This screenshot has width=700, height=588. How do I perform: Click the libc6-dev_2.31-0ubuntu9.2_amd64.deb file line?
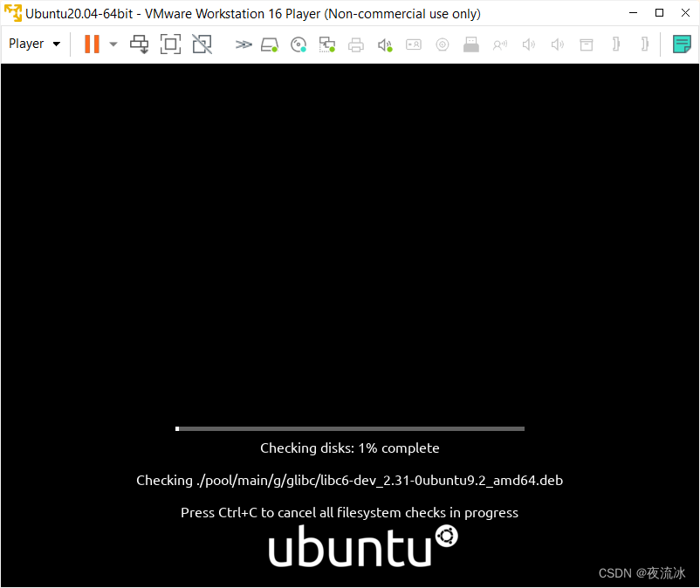click(x=349, y=481)
